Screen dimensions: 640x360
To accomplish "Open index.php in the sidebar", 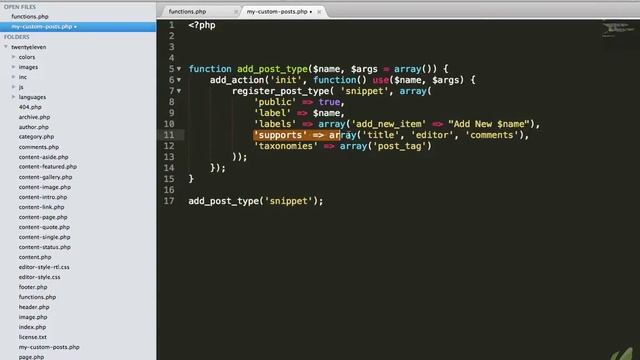I will [x=33, y=327].
